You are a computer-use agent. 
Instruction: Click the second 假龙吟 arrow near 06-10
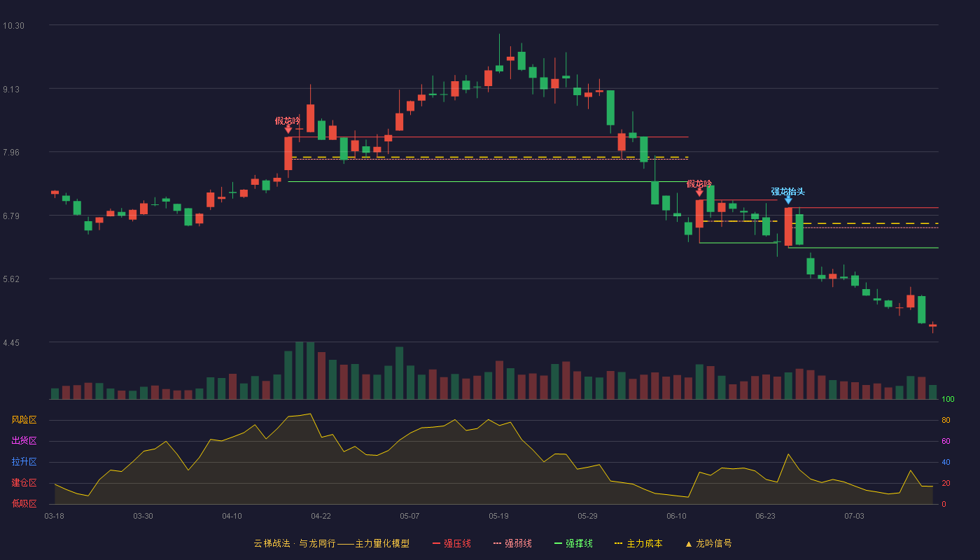[x=699, y=192]
